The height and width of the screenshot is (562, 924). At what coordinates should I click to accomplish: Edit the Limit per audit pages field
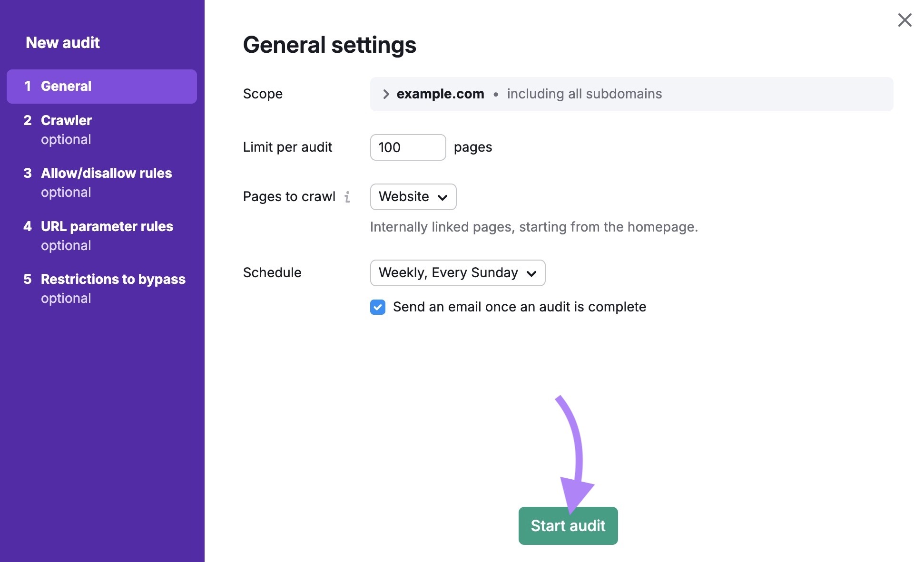click(x=408, y=147)
